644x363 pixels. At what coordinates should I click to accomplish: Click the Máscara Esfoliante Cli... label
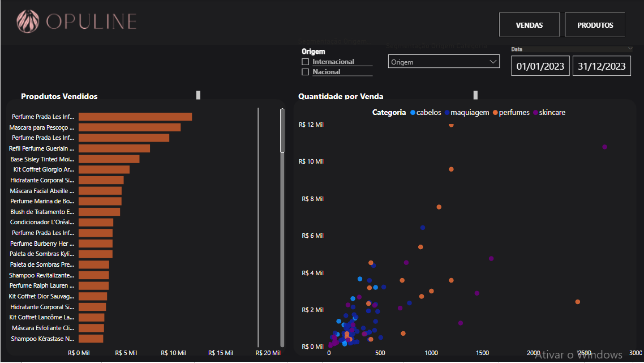pyautogui.click(x=43, y=328)
